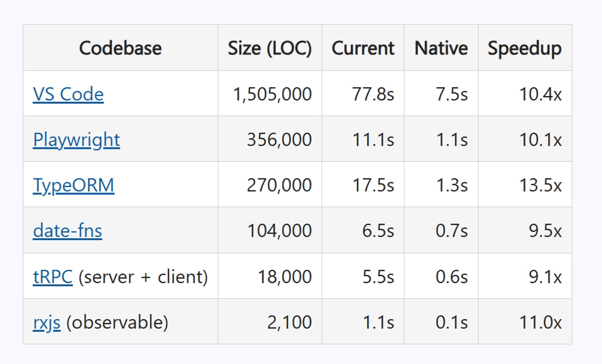Select the 1,505,000 LOC cell
Image resolution: width=602 pixels, height=364 pixels.
click(272, 94)
